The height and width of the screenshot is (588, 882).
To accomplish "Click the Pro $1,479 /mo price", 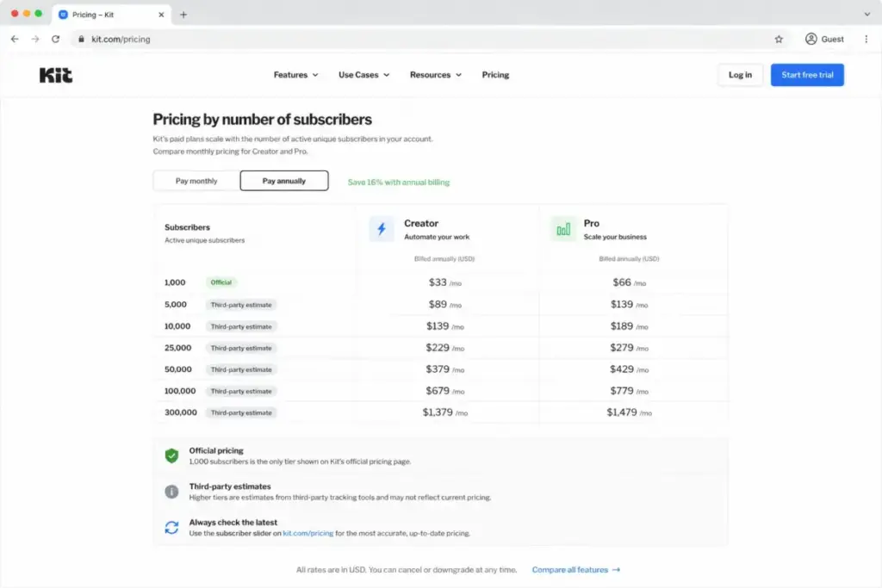I will coord(629,412).
